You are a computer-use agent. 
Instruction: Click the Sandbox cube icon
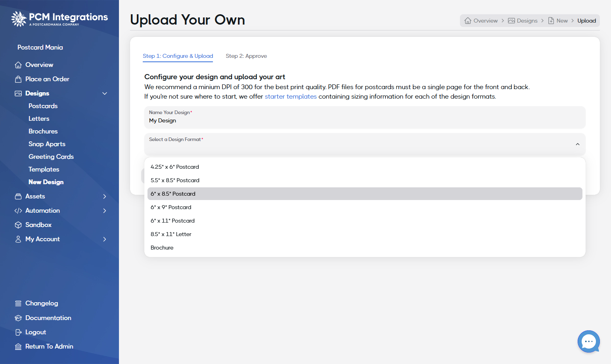[x=18, y=225]
